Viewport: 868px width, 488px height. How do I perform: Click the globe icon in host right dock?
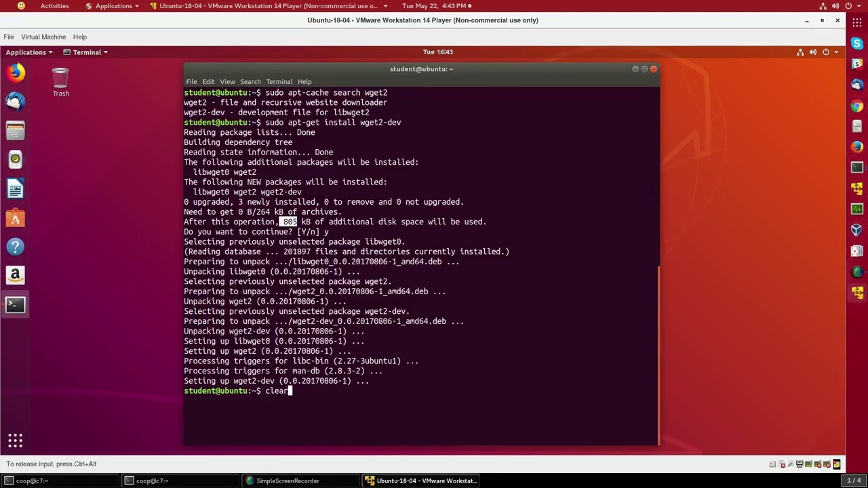point(857,272)
